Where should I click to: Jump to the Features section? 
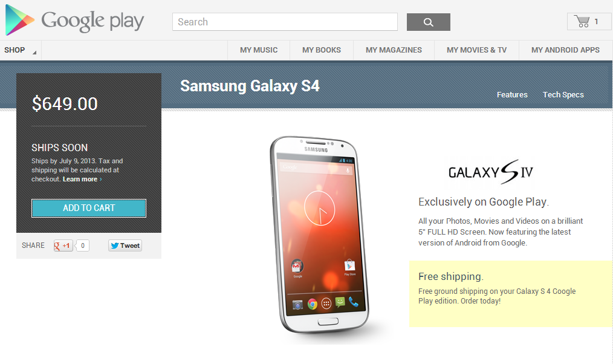(512, 94)
